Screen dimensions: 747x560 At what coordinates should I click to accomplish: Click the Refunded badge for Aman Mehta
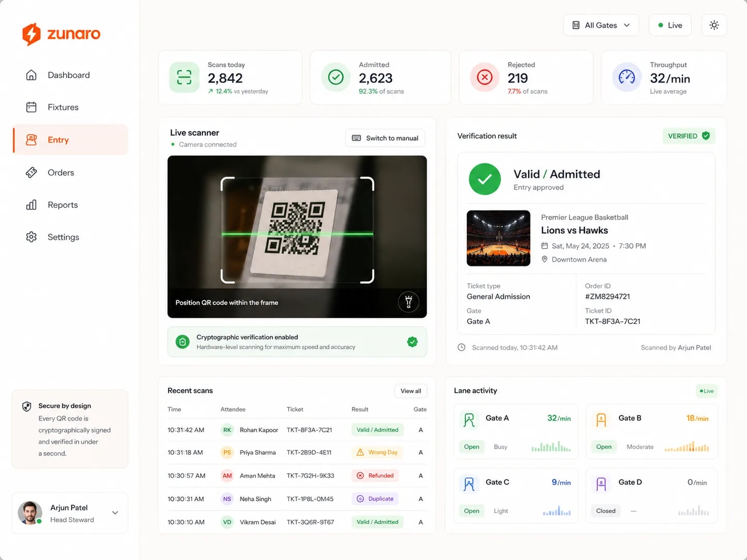pyautogui.click(x=375, y=475)
